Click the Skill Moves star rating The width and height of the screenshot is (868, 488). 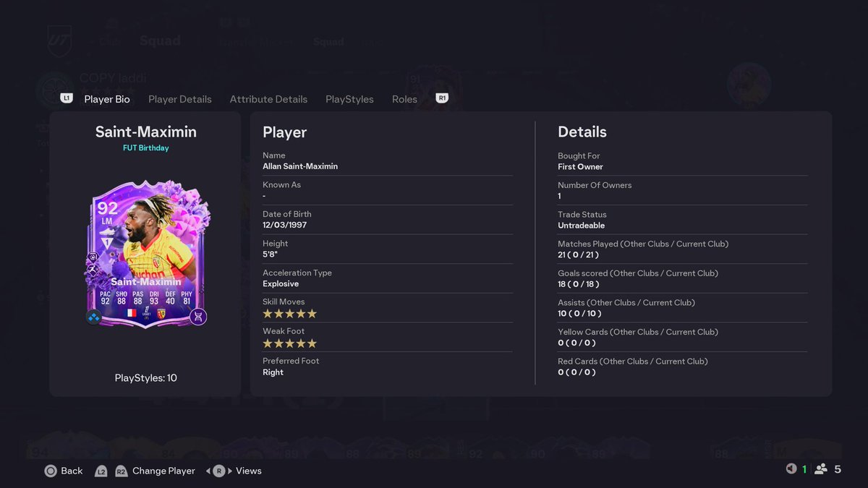[289, 314]
